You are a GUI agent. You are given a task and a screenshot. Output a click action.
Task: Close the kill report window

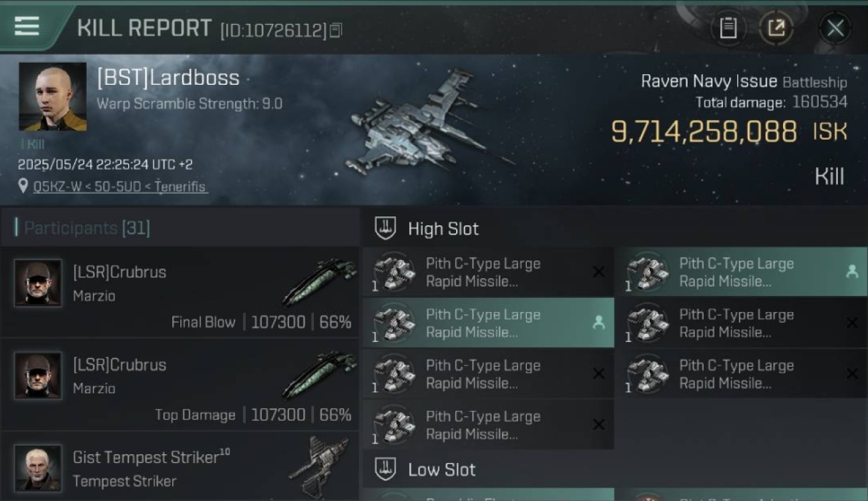(x=835, y=28)
